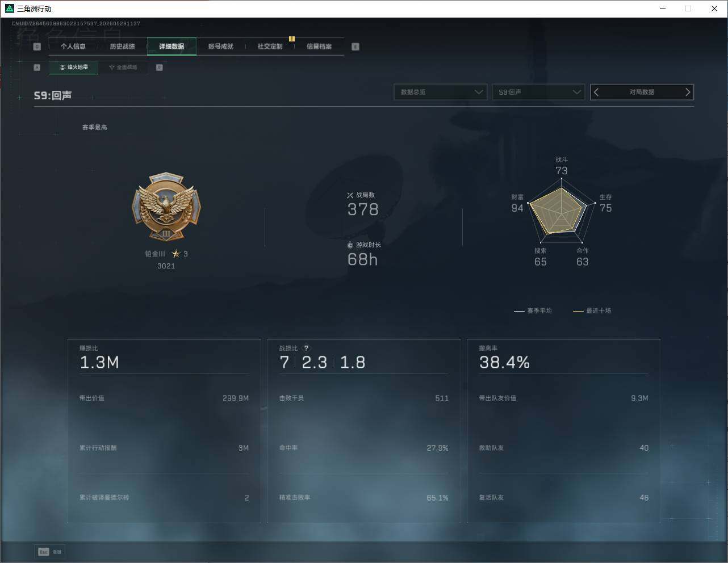Open the 账号成就 tab
This screenshot has height=563, width=728.
(221, 47)
